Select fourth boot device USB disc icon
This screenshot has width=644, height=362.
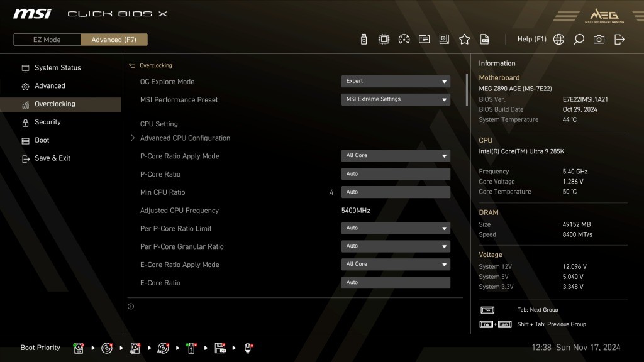click(163, 348)
